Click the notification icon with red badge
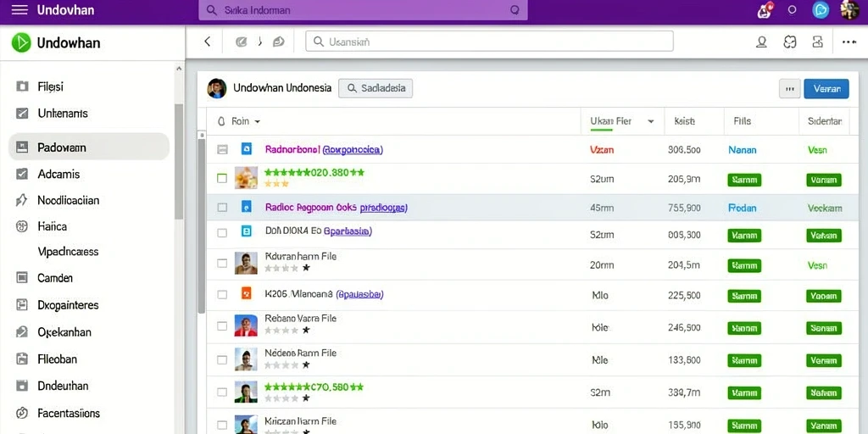This screenshot has height=434, width=868. tap(765, 10)
